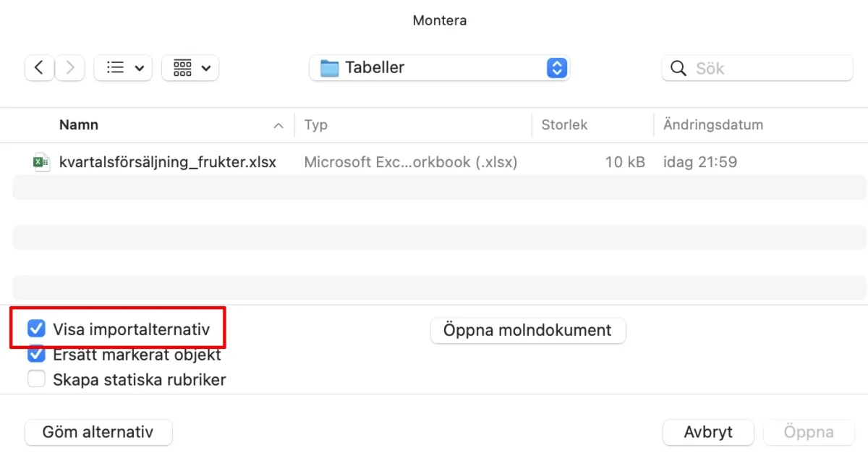Sort files by the Namn column
Screen dimensions: 868x469
pos(79,125)
